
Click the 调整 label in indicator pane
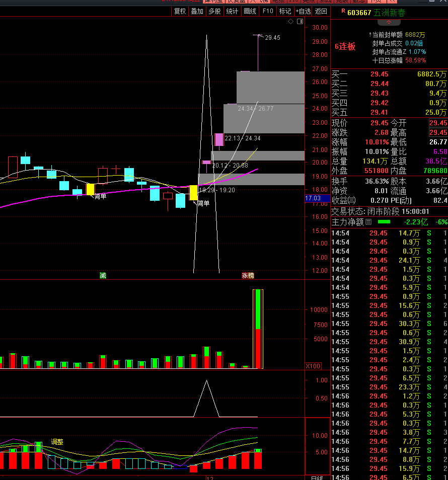(57, 442)
